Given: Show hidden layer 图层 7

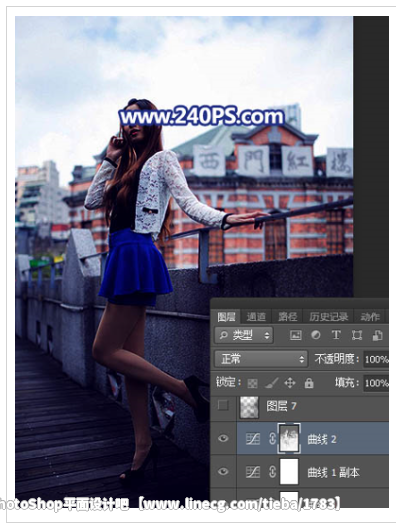Looking at the screenshot, I should pyautogui.click(x=223, y=406).
